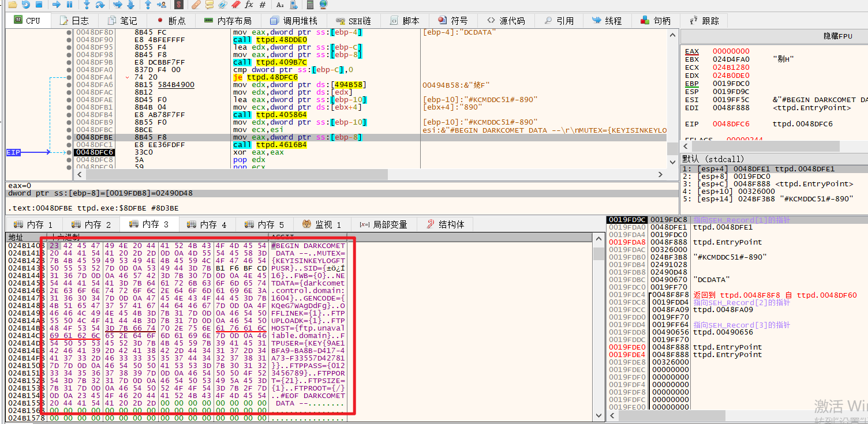Viewport: 868px width, 424px height.
Task: Toggle breakpoint bullet at 0048DFC8
Action: click(x=69, y=160)
